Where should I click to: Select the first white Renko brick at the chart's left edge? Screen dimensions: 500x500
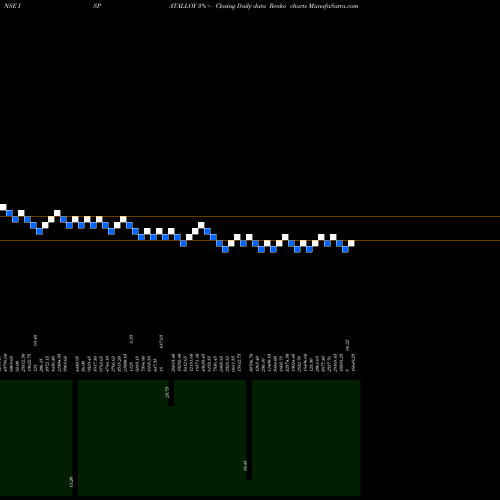(x=3, y=207)
